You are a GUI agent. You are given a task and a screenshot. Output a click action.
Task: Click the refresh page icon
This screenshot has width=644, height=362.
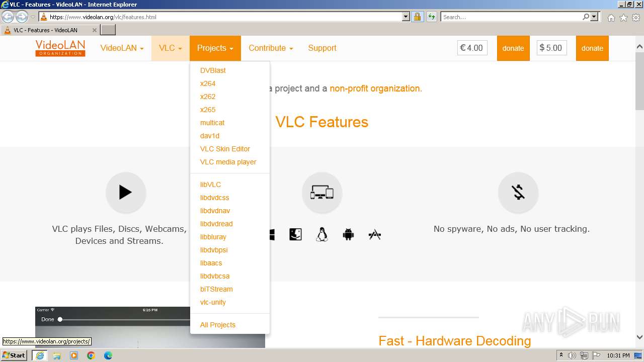click(431, 17)
